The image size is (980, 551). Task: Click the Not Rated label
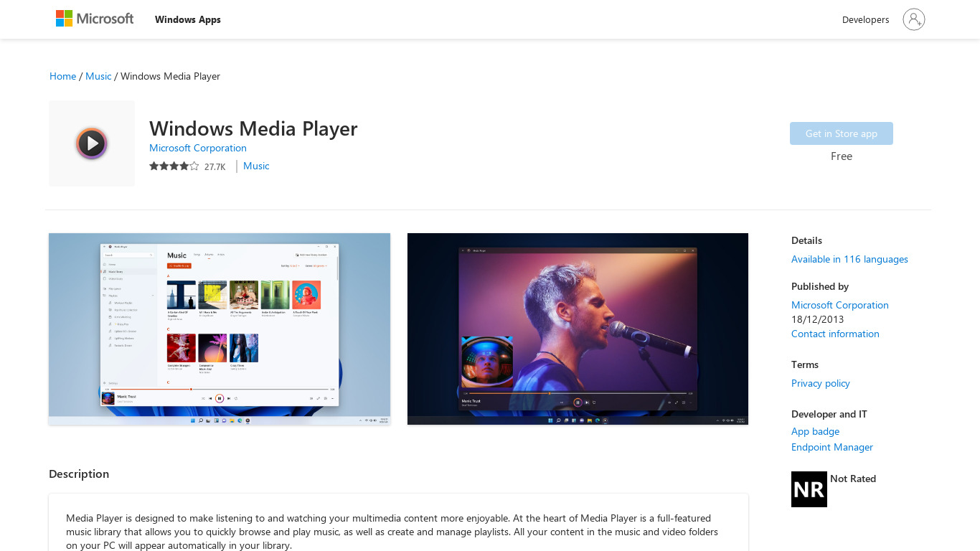(853, 479)
